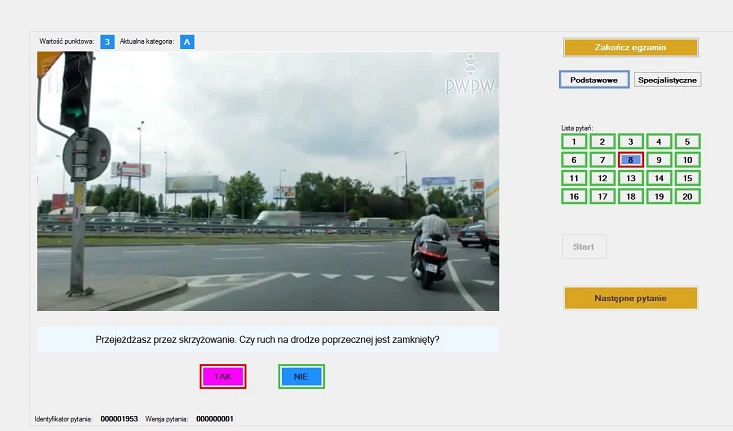Click the NIE answer button
Viewport: 733px width, 431px height.
[x=301, y=377]
